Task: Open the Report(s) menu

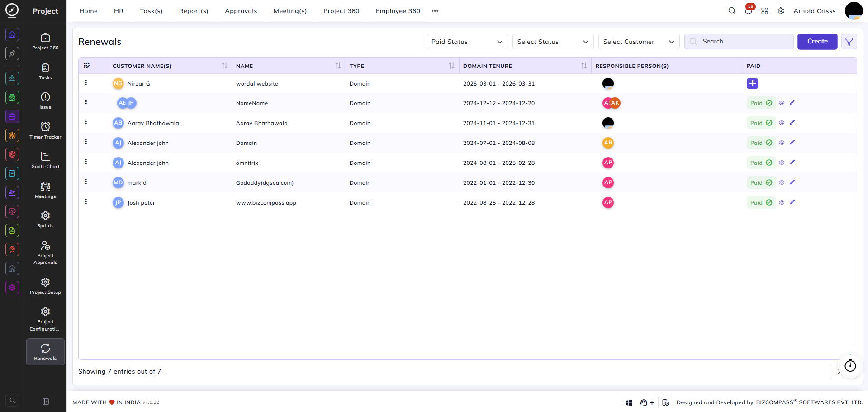Action: [194, 11]
